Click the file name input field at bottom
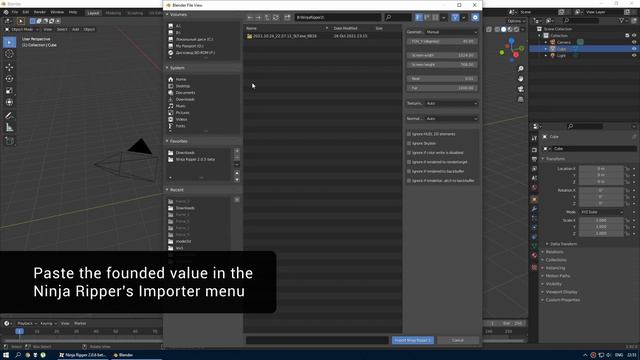Image resolution: width=640 pixels, height=360 pixels. click(317, 340)
